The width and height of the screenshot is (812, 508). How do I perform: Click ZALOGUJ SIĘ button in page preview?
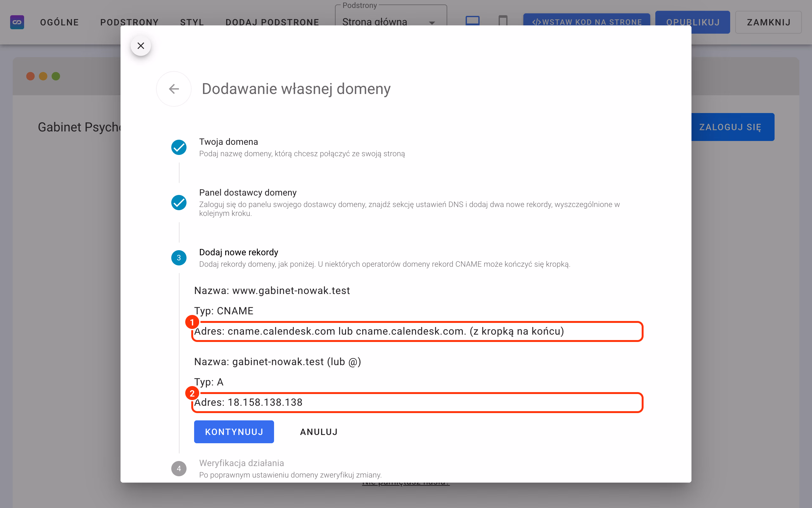733,127
